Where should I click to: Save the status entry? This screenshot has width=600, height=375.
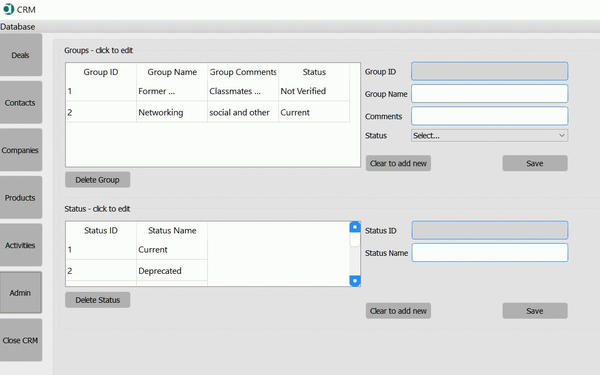535,311
